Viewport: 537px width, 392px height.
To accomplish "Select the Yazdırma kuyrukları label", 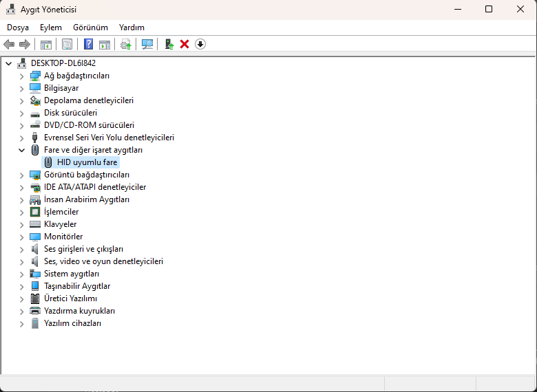I will pyautogui.click(x=79, y=311).
